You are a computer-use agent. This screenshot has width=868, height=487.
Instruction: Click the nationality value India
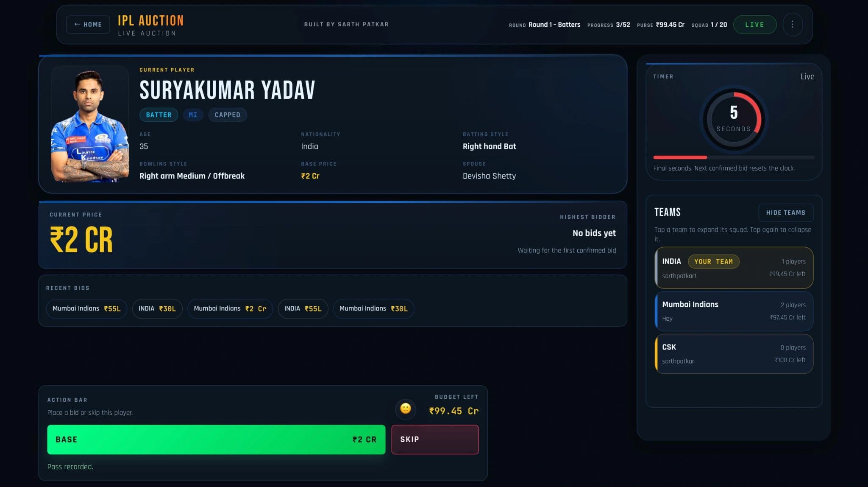click(x=309, y=146)
